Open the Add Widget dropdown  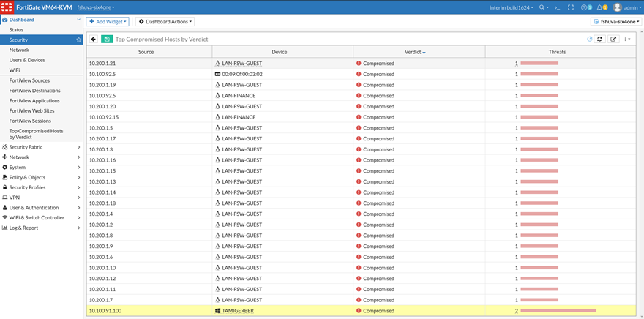pyautogui.click(x=108, y=22)
